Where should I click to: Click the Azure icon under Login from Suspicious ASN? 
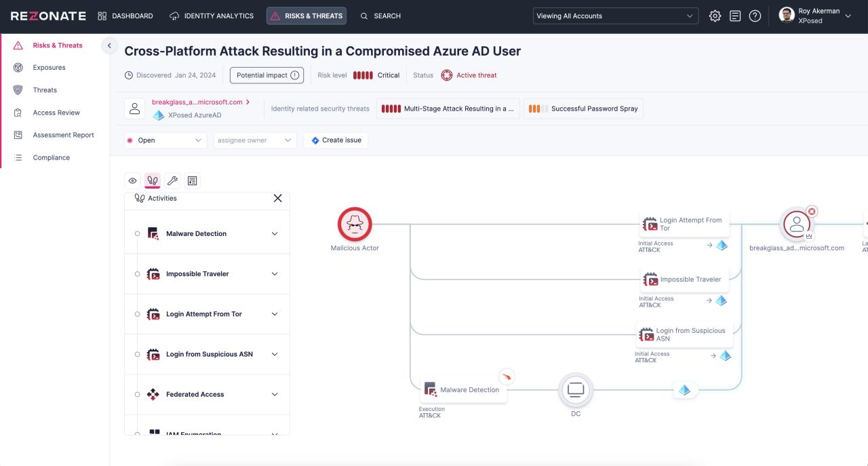click(725, 355)
